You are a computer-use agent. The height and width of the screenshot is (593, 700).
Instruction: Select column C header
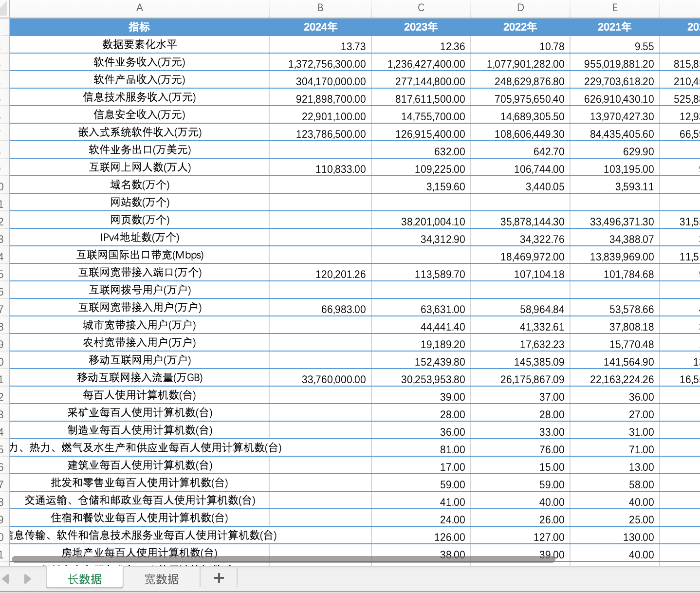[421, 8]
